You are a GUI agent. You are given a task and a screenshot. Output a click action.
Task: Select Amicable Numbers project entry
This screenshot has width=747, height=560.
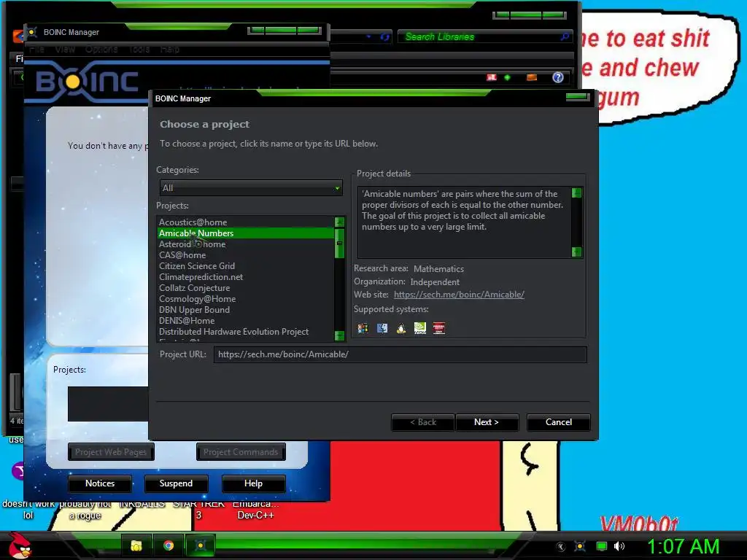pyautogui.click(x=245, y=233)
